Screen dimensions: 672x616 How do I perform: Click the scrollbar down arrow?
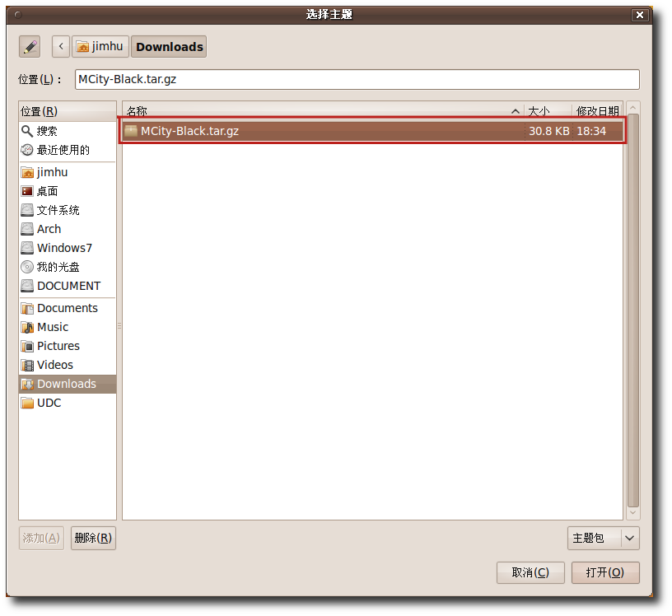(x=633, y=513)
